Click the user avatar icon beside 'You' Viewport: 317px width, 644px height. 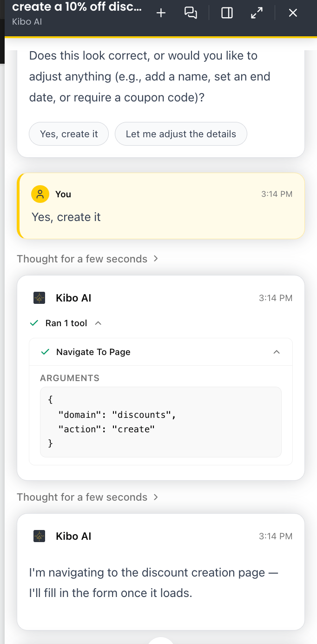40,194
